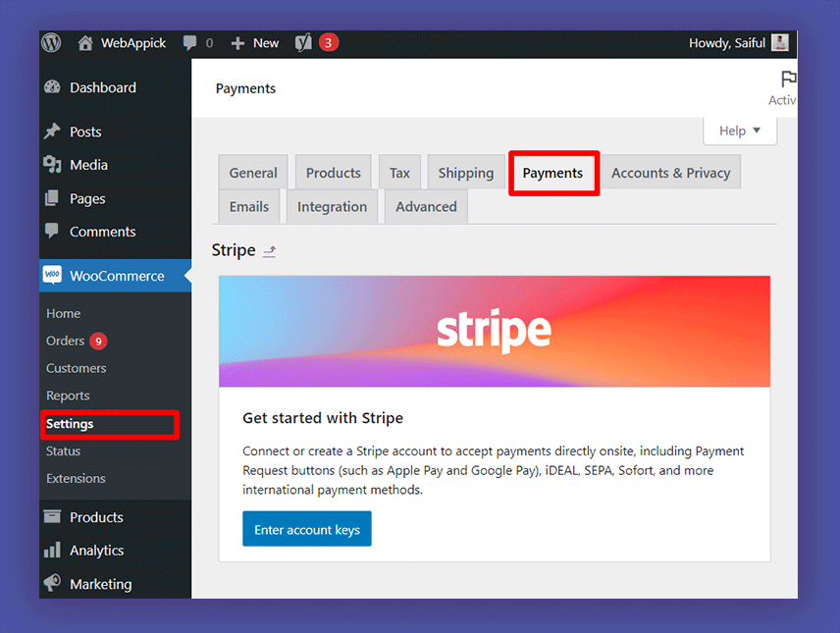Viewport: 840px width, 633px height.
Task: Click the New content link
Action: [x=266, y=43]
